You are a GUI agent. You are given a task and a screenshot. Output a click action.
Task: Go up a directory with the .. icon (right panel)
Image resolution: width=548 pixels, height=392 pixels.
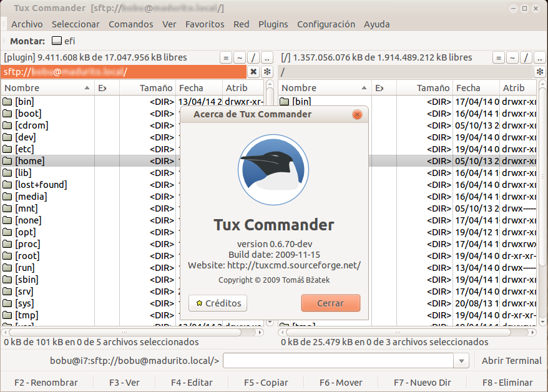(539, 57)
